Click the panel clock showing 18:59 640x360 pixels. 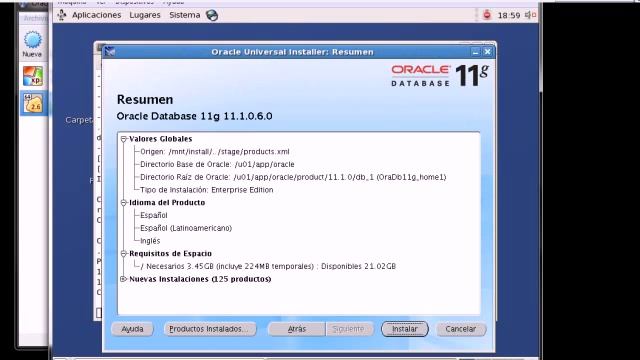(x=509, y=16)
